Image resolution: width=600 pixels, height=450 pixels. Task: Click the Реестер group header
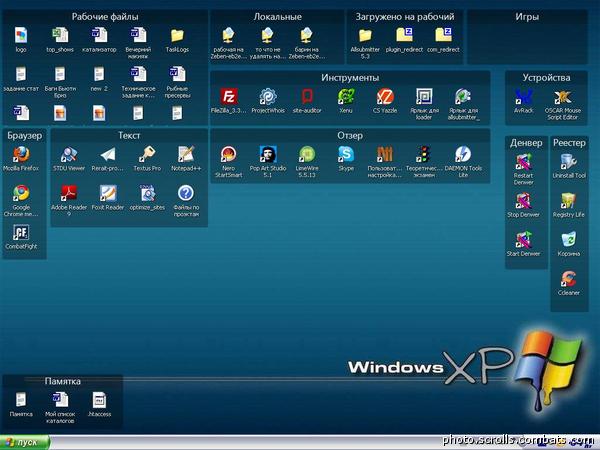coord(569,143)
